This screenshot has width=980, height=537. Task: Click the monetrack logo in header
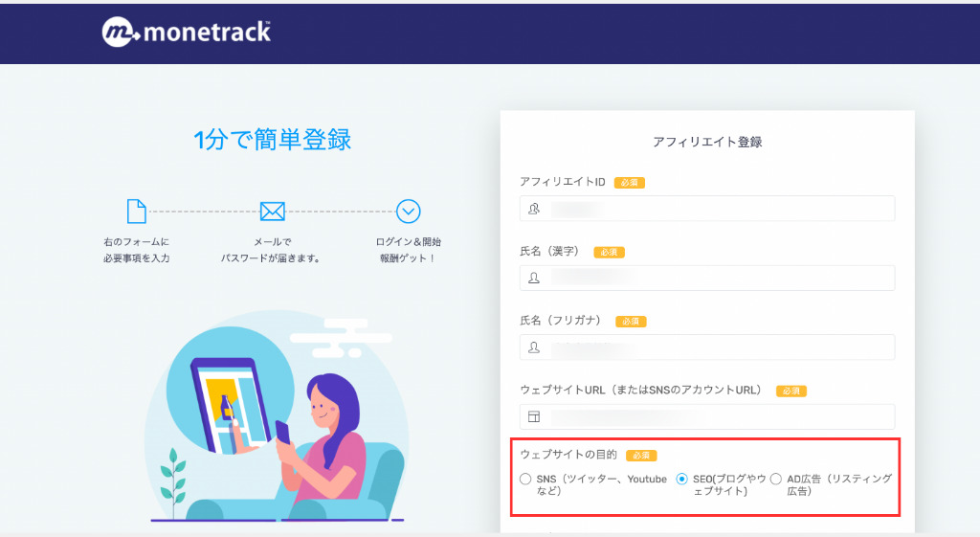[x=187, y=32]
